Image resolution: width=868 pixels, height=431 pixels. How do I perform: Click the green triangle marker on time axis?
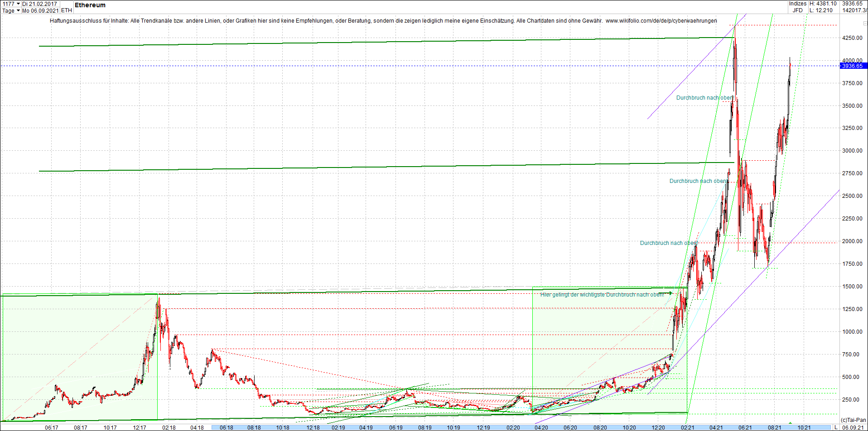coord(791,423)
